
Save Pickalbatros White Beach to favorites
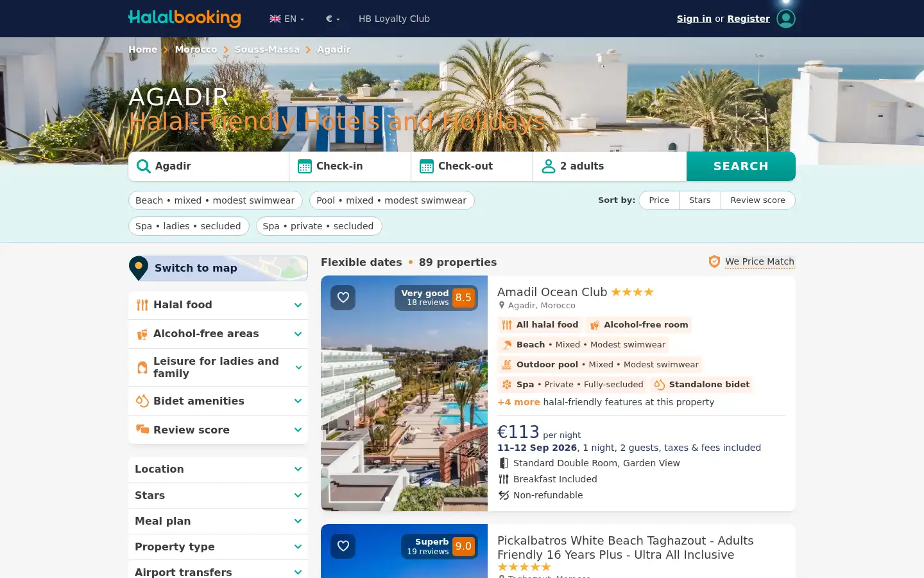point(343,546)
